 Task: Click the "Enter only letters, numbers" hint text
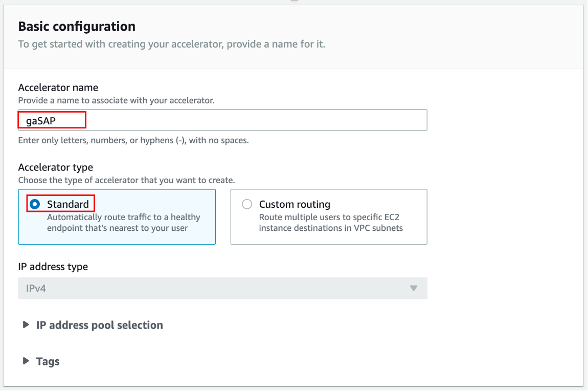point(133,140)
